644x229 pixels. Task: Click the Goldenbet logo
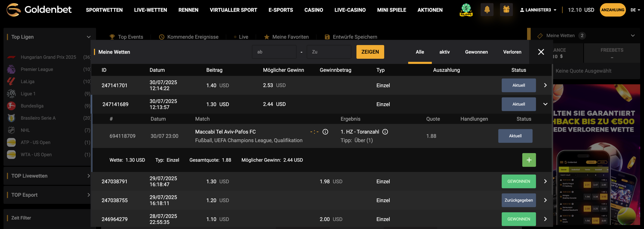click(39, 10)
